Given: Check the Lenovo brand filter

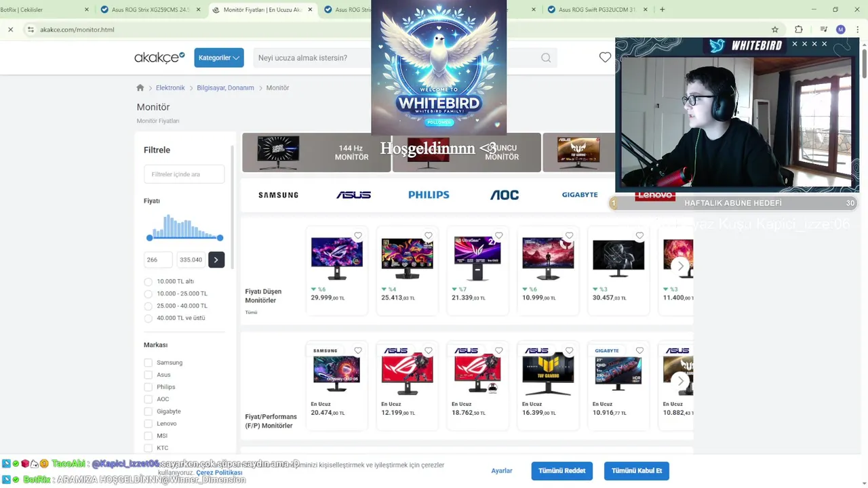Looking at the screenshot, I should click(x=148, y=424).
